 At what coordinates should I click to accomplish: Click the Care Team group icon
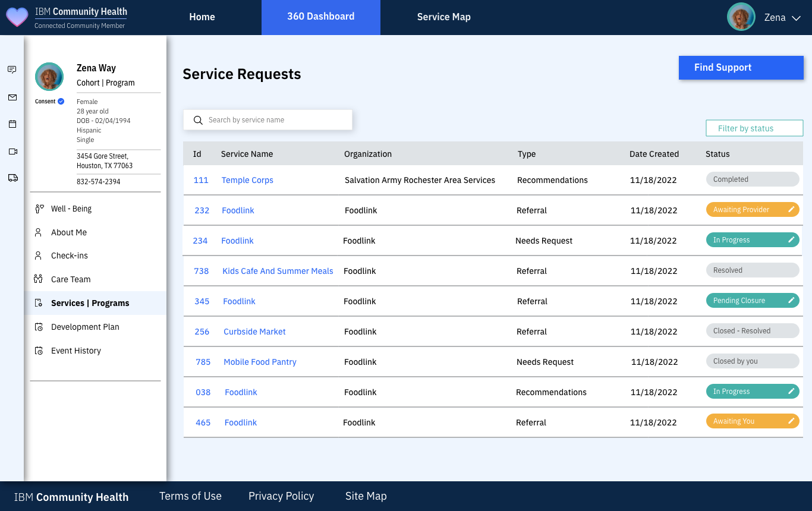pyautogui.click(x=39, y=279)
